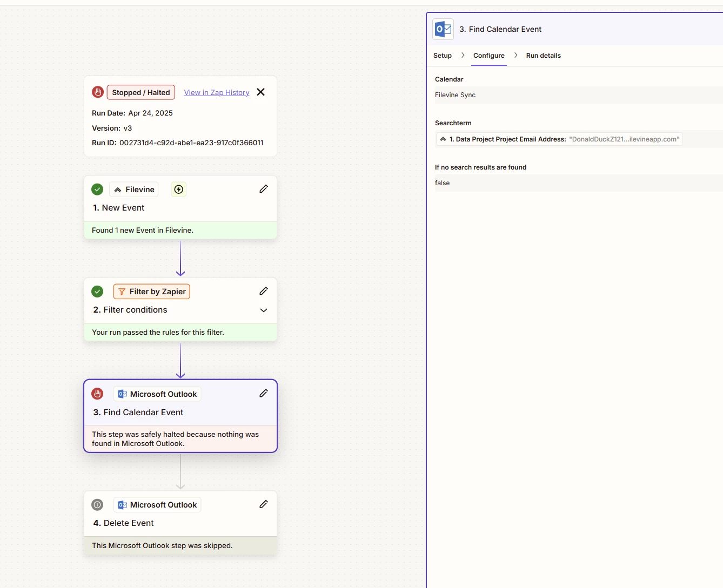
Task: Select step 1. New Event title
Action: coord(119,208)
